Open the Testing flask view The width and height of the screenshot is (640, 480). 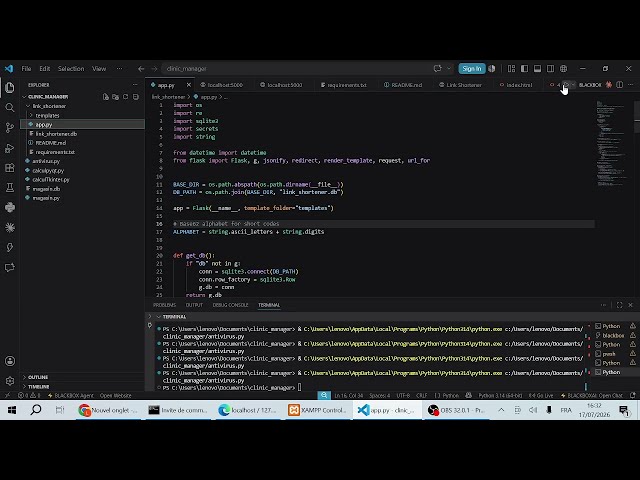point(10,187)
